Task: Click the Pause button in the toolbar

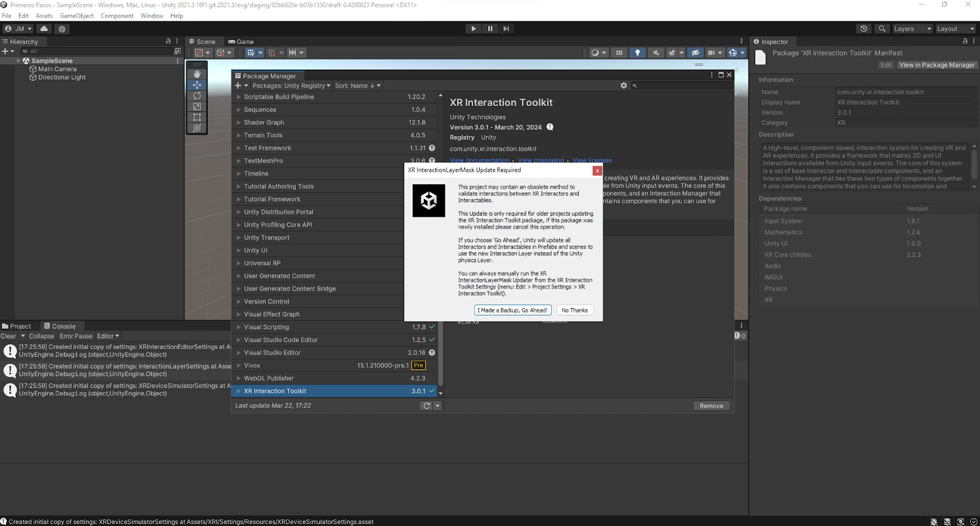Action: (x=490, y=29)
